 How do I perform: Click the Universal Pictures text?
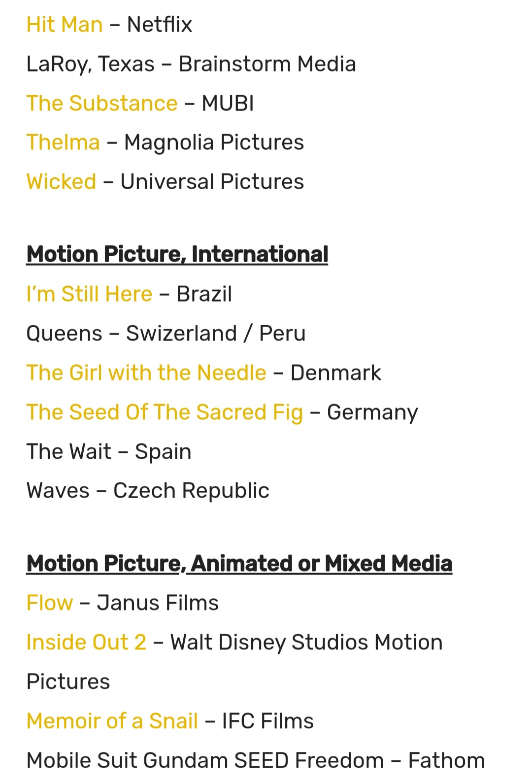[x=212, y=182]
